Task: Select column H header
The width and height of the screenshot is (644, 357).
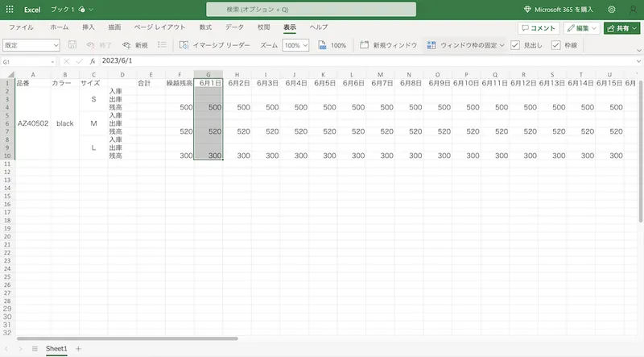Action: [237, 74]
